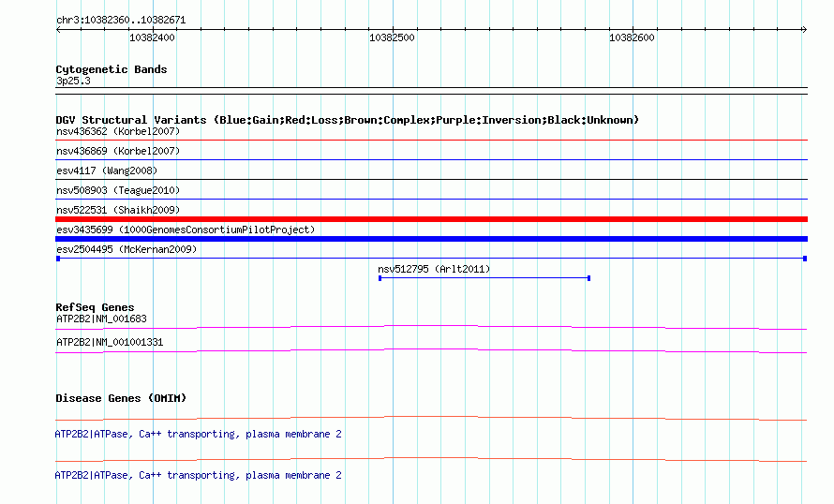Open variant nsv522531 (Shaikh2009)

[x=118, y=210]
